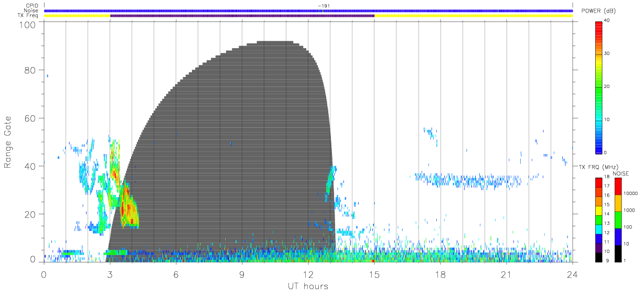This screenshot has width=644, height=297.
Task: Click the 3 tick label on UT axis
Action: click(x=110, y=274)
